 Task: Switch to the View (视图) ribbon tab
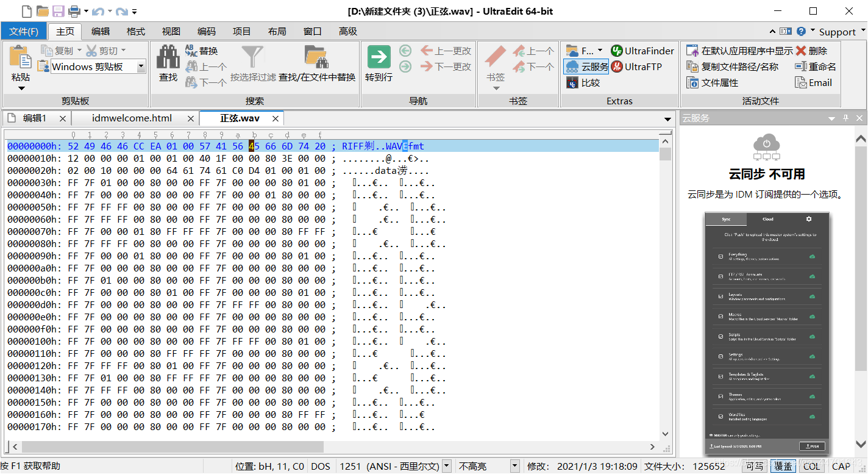(x=171, y=31)
